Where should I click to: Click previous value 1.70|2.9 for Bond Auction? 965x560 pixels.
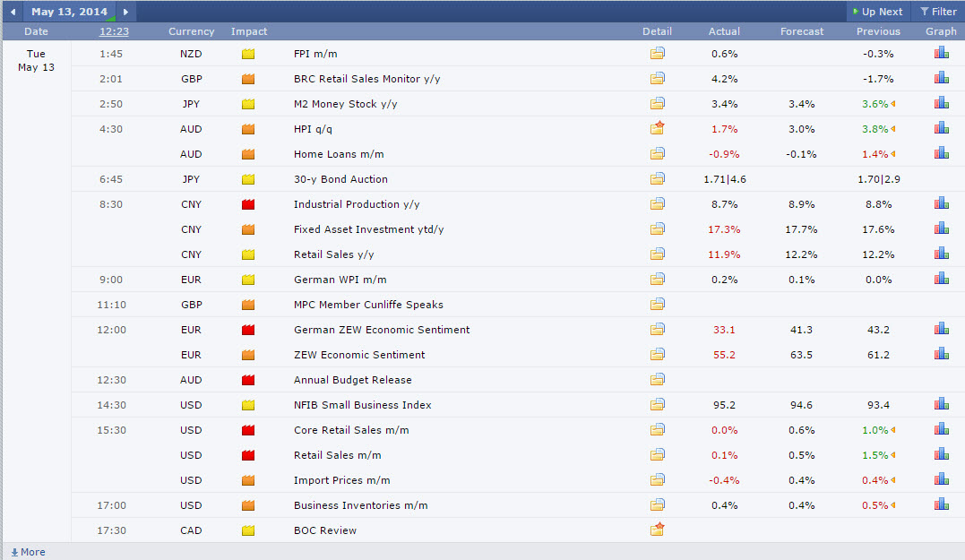pyautogui.click(x=878, y=179)
